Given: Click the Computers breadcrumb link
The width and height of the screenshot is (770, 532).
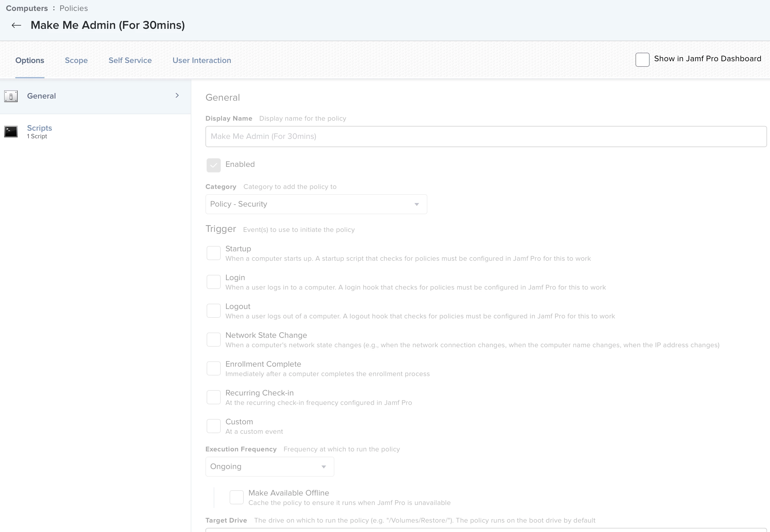Looking at the screenshot, I should pos(27,8).
